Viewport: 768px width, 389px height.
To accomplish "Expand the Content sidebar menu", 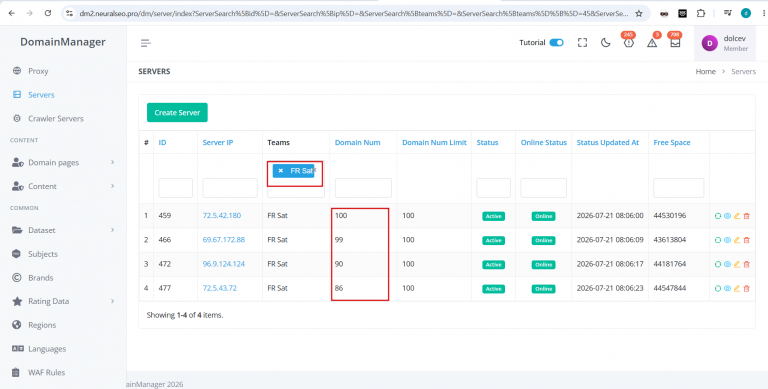I will pyautogui.click(x=63, y=186).
